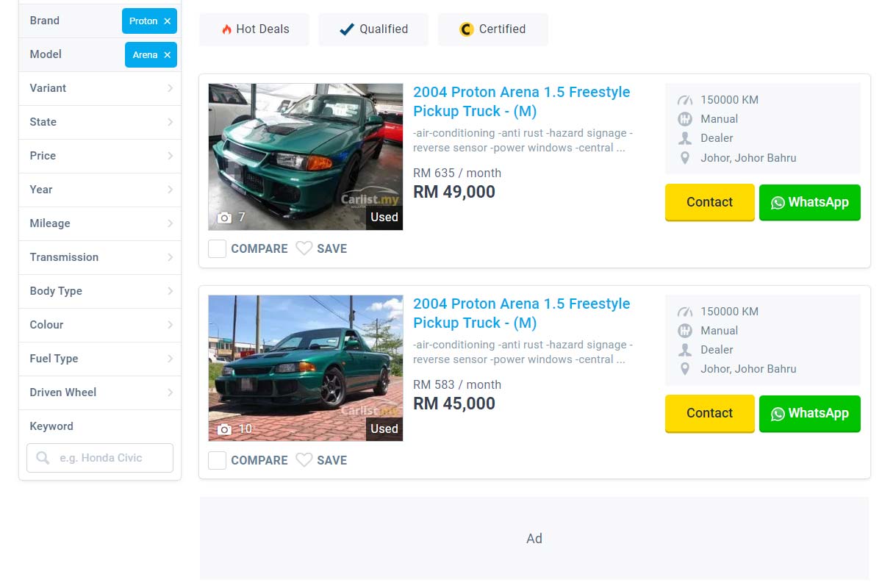Select the Qualified filter tab
882x588 pixels.
click(373, 29)
